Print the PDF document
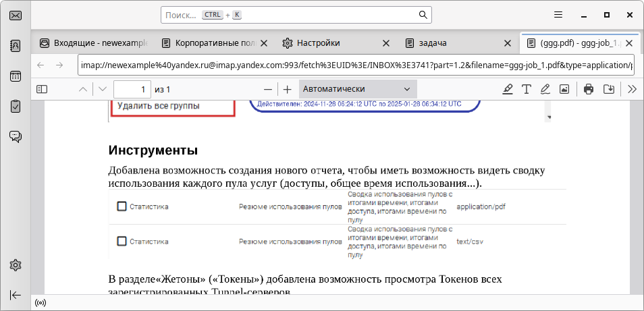 tap(589, 89)
